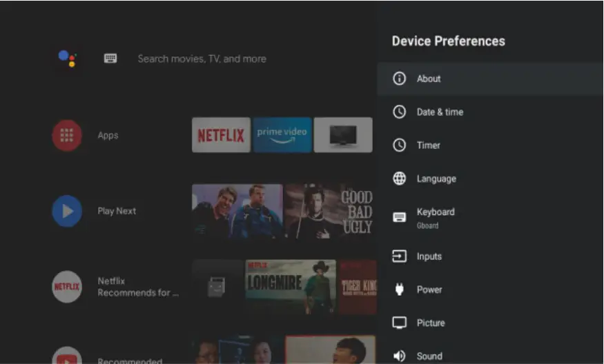Open the Timer settings entry
Viewport: 604px width, 364px height.
coord(490,145)
